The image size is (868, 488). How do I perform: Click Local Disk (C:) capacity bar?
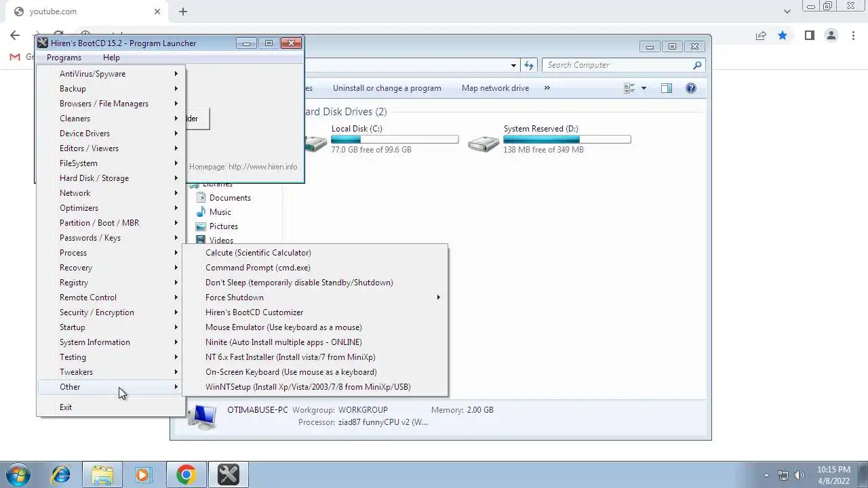395,140
